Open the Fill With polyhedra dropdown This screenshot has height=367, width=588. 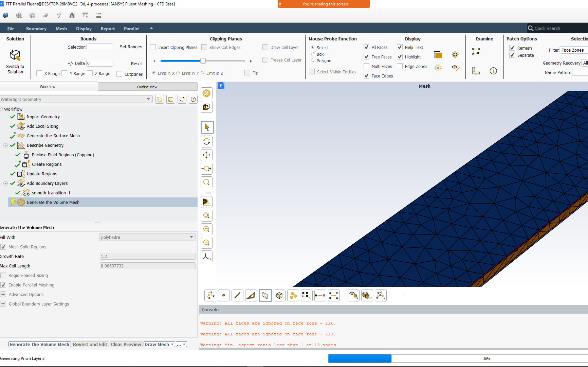coord(147,237)
